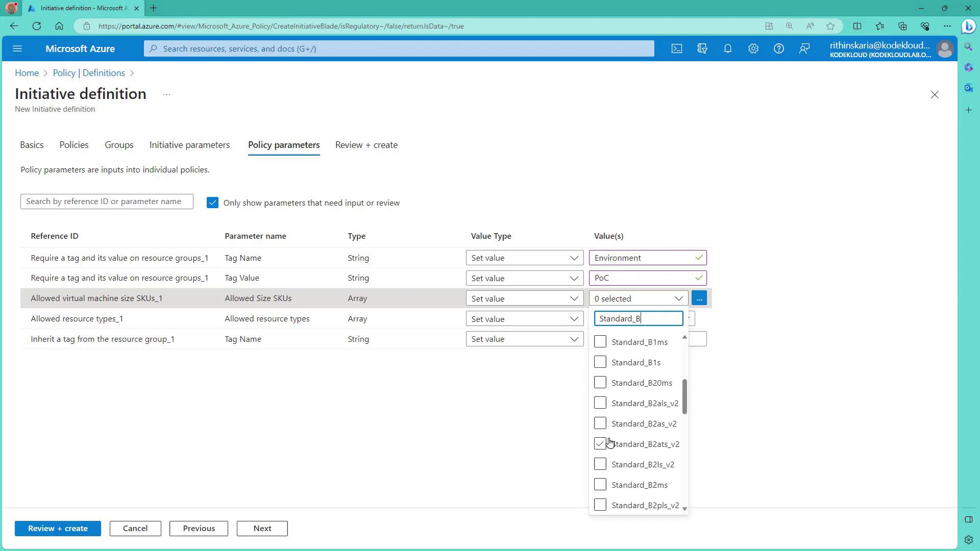
Task: Click the blue ellipsis button beside Allowed Size SKUs
Action: 699,298
